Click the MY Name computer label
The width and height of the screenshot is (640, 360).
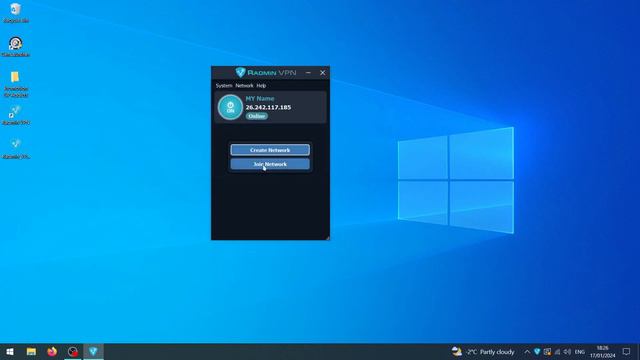click(260, 98)
